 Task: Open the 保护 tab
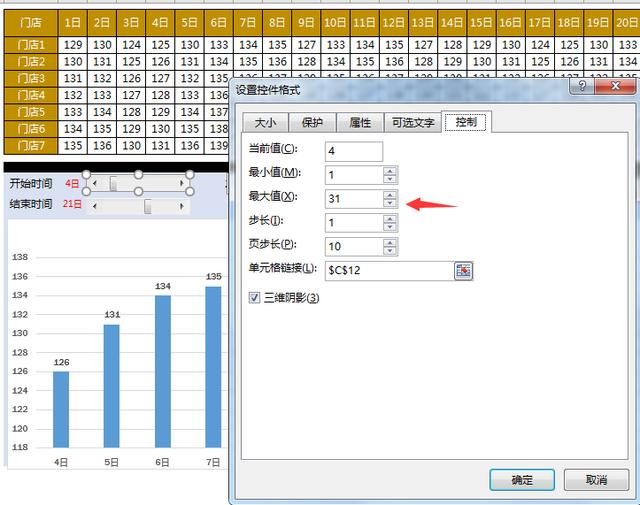pos(312,123)
